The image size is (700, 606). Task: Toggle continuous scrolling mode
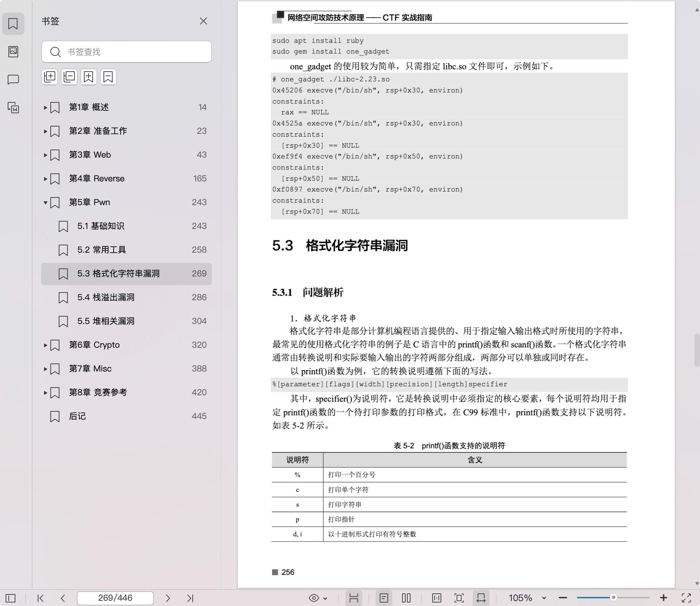pos(354,598)
